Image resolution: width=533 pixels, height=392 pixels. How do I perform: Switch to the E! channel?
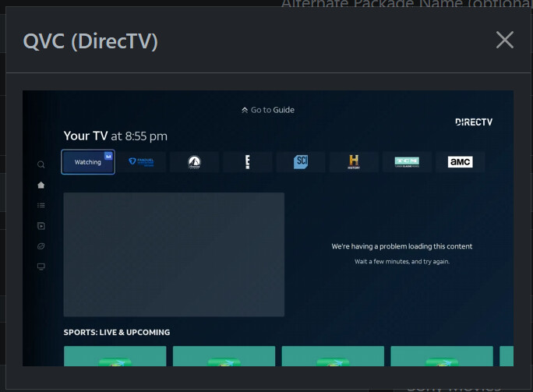(x=247, y=162)
